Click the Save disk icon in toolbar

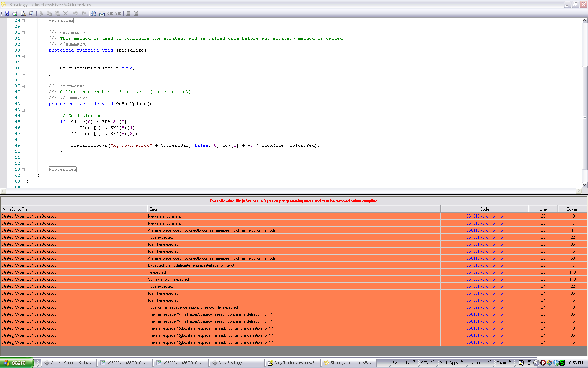tap(7, 13)
